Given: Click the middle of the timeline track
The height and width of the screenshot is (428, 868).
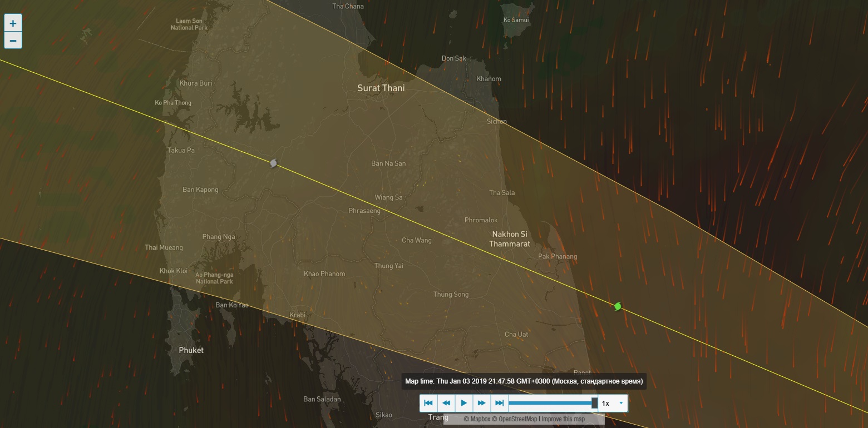Looking at the screenshot, I should point(551,403).
